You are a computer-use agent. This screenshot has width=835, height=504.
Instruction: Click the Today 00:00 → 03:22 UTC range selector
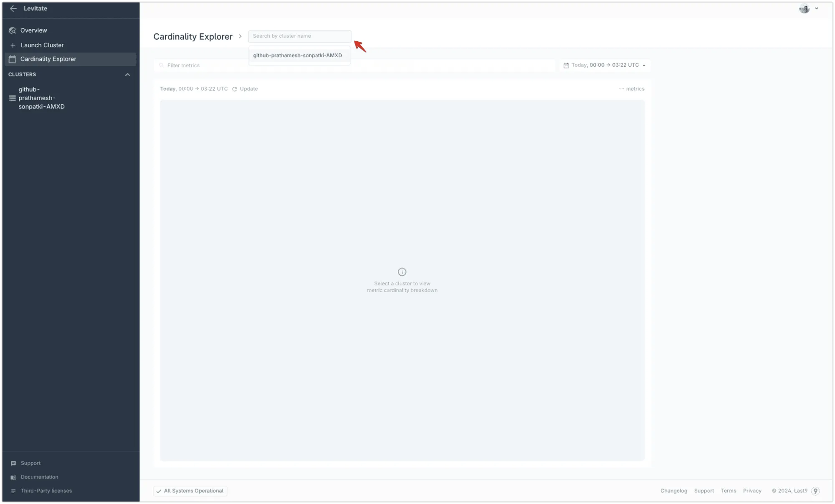coord(605,65)
